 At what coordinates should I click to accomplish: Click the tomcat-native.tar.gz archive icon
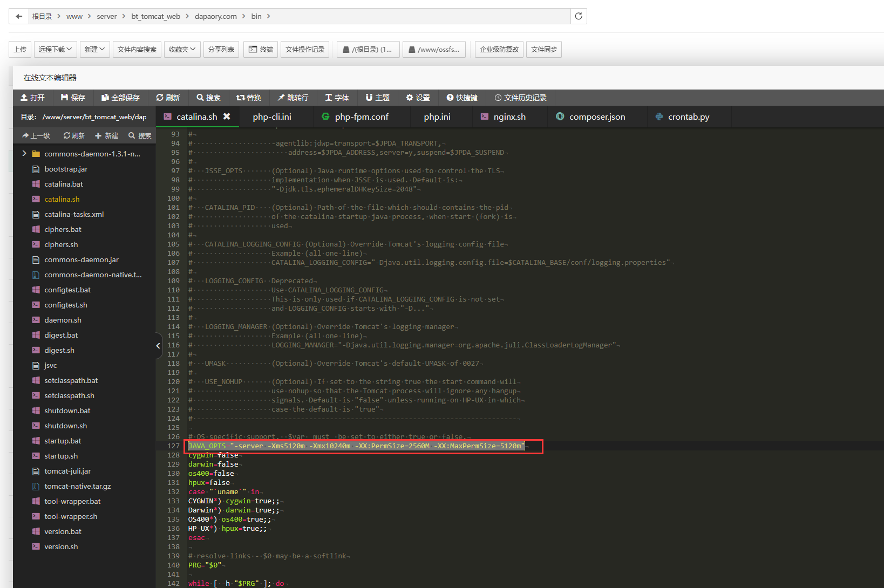pos(36,486)
